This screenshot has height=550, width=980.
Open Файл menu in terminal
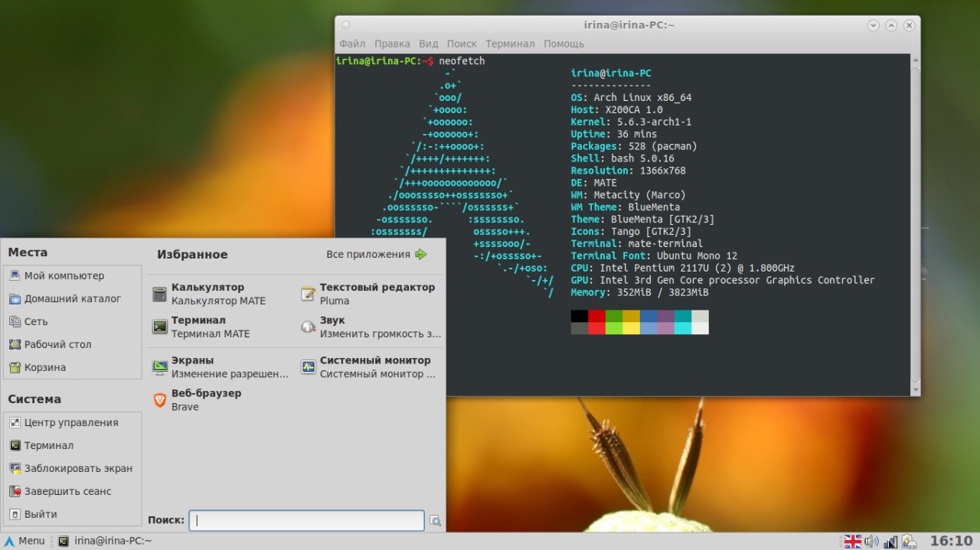pos(352,44)
